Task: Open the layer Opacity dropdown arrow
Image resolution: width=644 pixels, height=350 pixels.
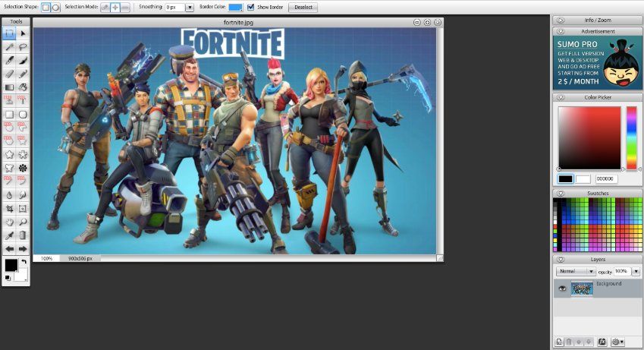Action: pos(636,271)
